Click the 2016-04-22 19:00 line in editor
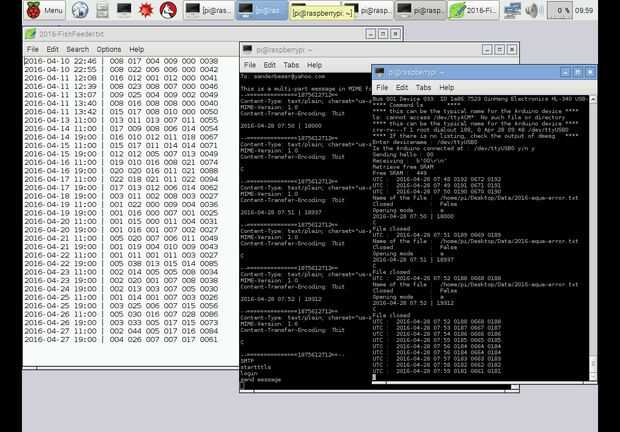Viewport: 620px width, 432px height. (121, 263)
